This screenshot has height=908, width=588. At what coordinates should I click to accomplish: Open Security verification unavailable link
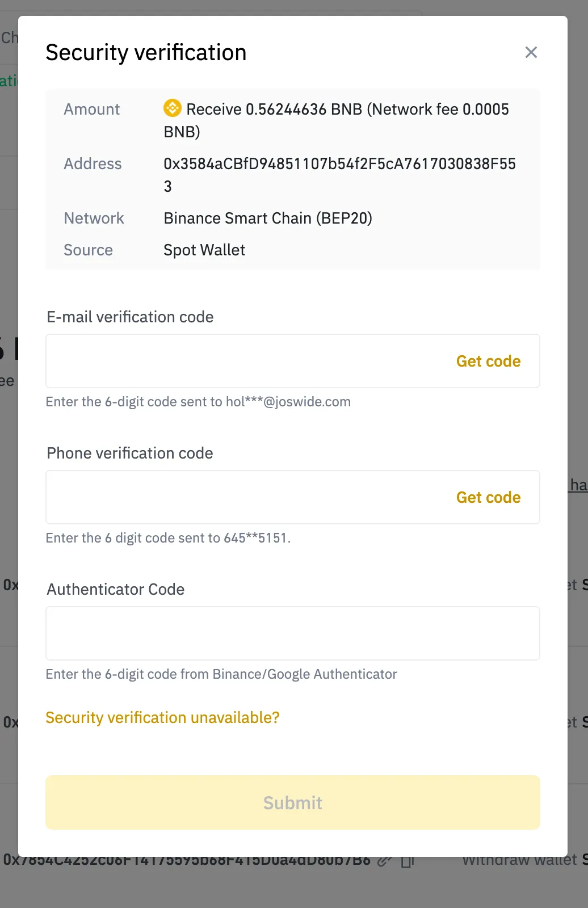pos(162,717)
